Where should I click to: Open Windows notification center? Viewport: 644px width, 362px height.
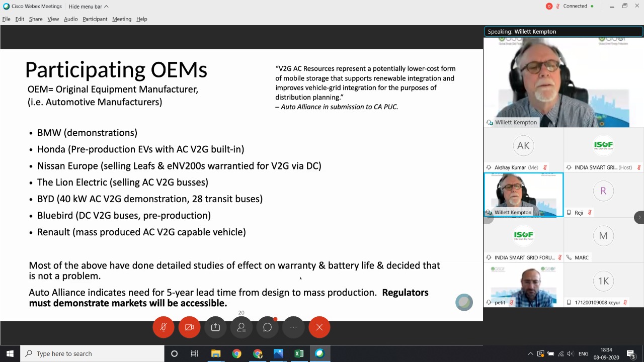[x=631, y=353]
